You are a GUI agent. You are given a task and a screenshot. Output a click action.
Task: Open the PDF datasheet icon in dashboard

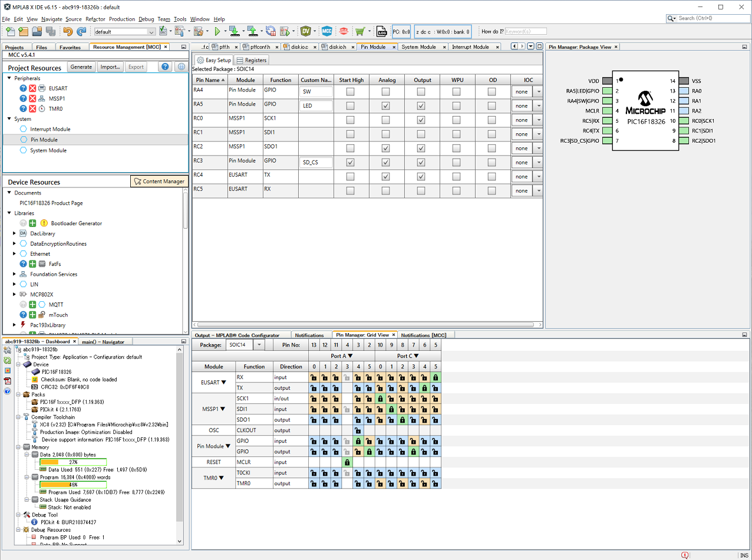[x=8, y=381]
